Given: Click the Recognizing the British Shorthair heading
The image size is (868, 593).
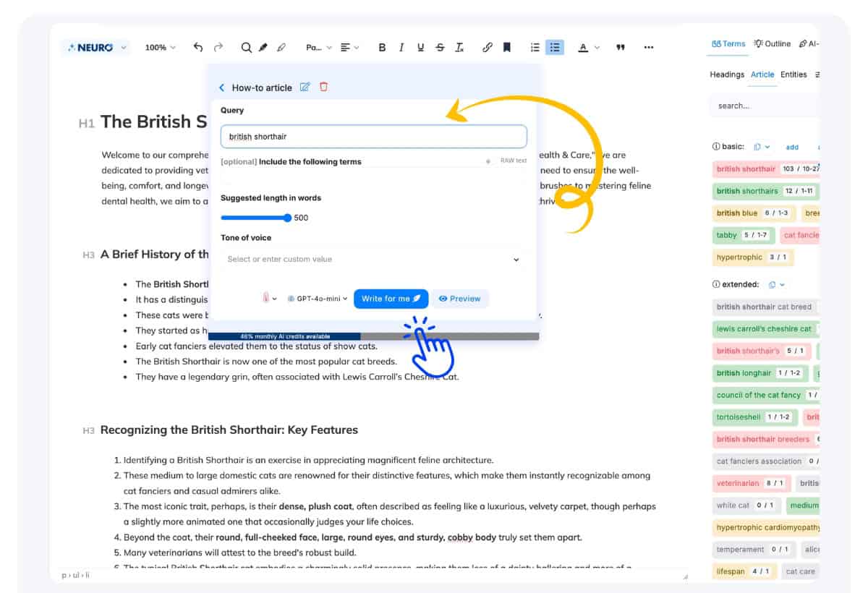Looking at the screenshot, I should [x=229, y=430].
